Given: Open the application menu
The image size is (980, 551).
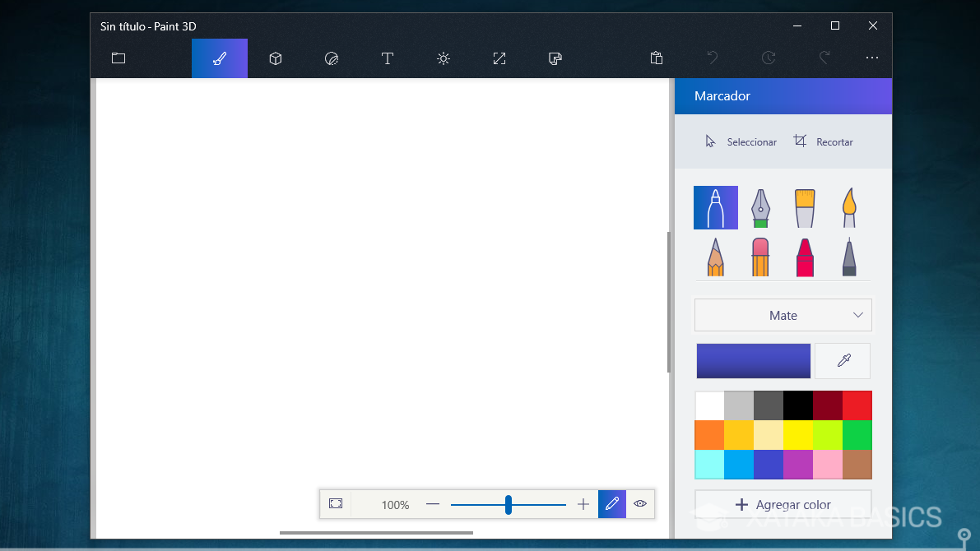Looking at the screenshot, I should pyautogui.click(x=118, y=58).
